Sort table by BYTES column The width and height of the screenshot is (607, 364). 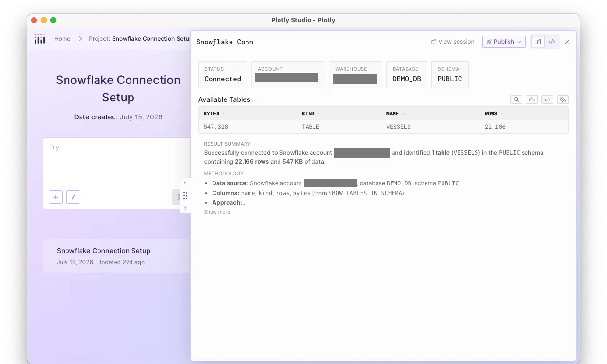pyautogui.click(x=214, y=114)
